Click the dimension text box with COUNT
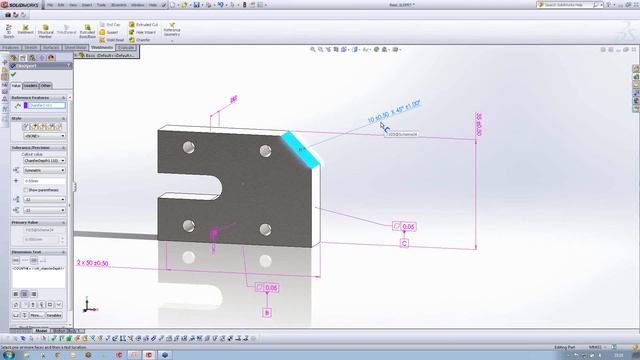The image size is (640, 360). [39, 277]
